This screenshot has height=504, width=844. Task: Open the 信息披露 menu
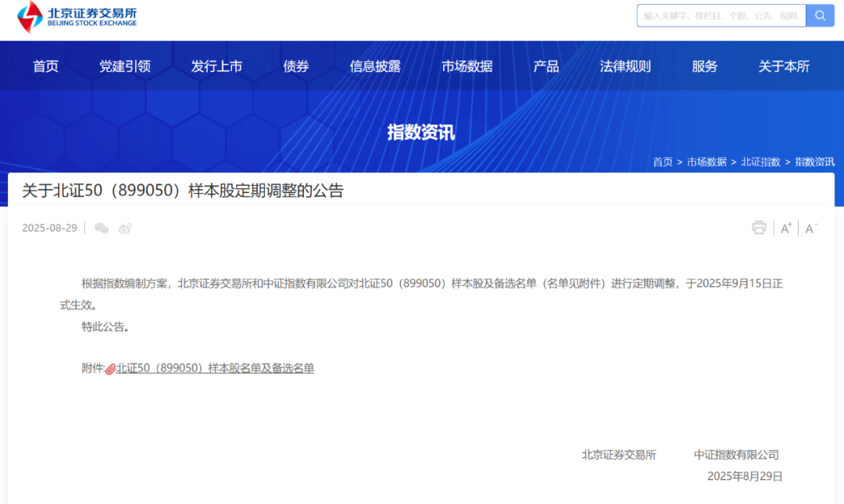coord(376,66)
